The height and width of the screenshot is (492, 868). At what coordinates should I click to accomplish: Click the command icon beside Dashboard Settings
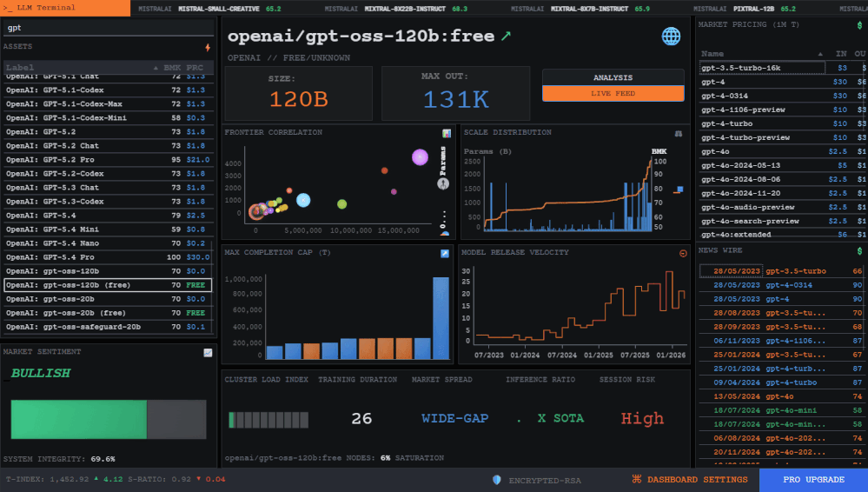tap(637, 479)
